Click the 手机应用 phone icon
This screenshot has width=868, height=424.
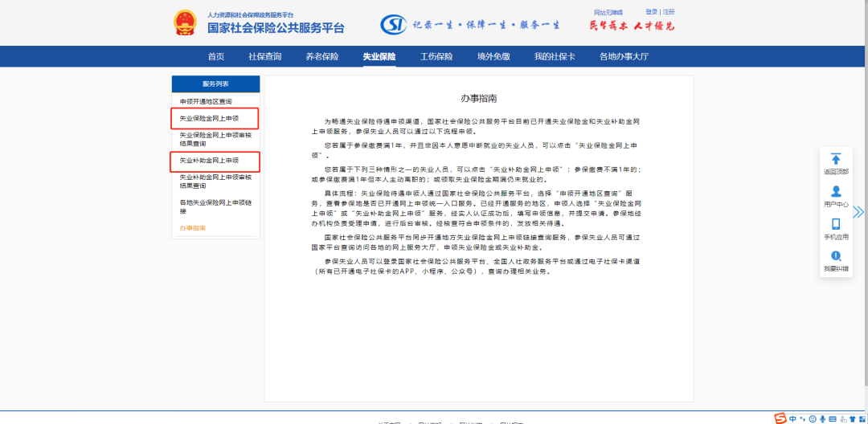pos(836,225)
